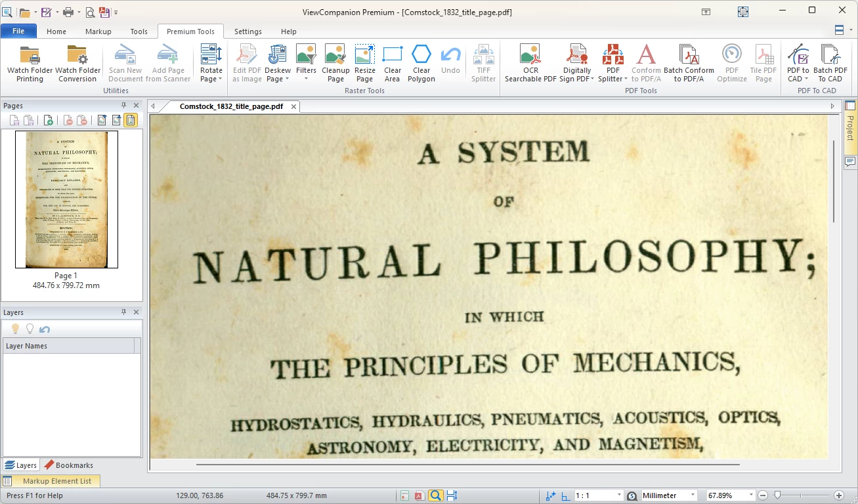Click the zoom slider in status bar
Screen dimensions: 858x504
click(x=777, y=495)
